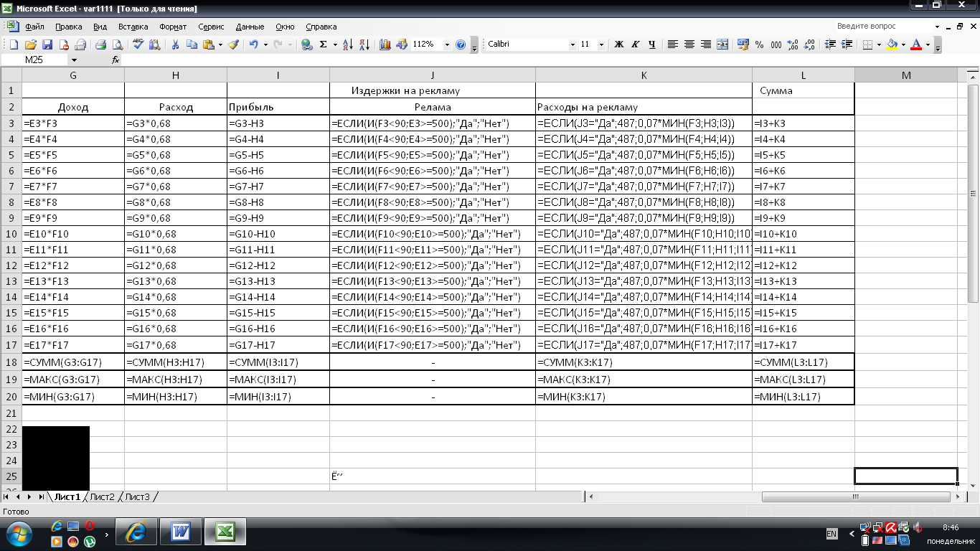Open the Calibri font name dropdown

tap(573, 44)
